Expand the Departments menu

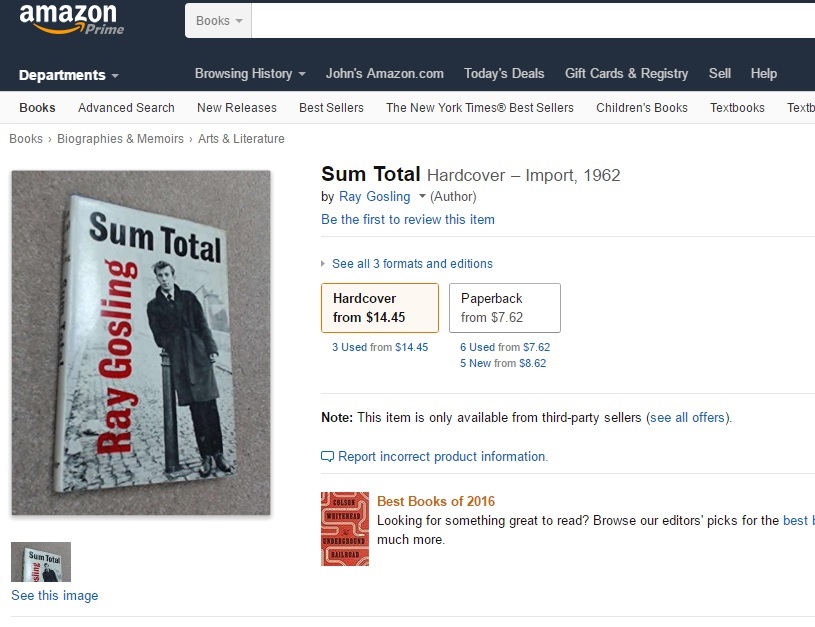point(68,75)
